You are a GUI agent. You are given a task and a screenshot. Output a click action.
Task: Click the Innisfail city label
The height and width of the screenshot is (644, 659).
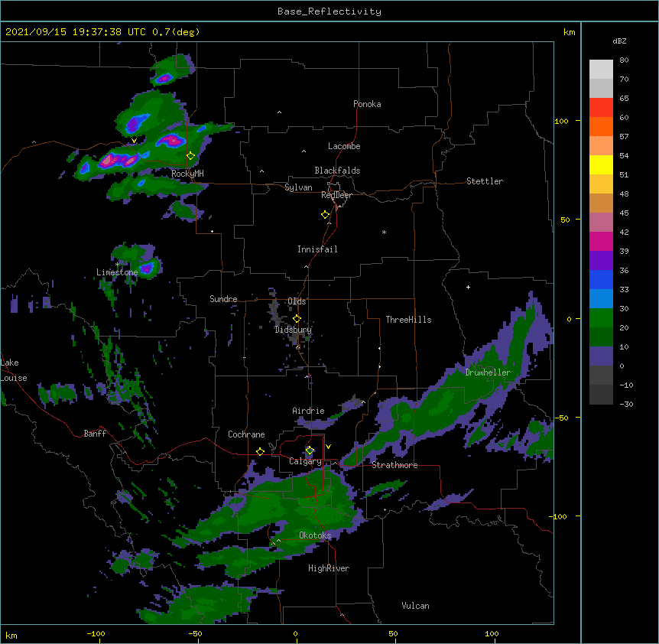click(x=317, y=249)
